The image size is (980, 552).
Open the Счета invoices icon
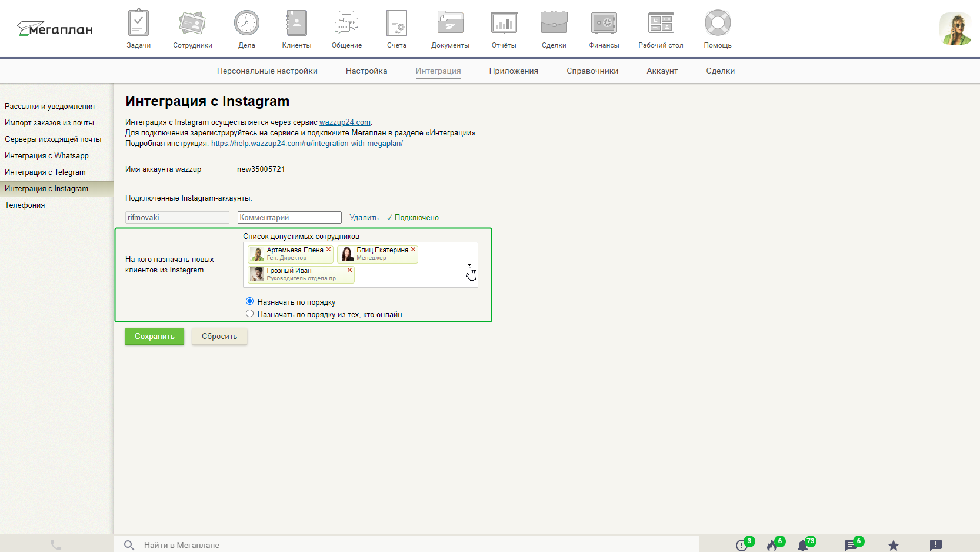[396, 24]
